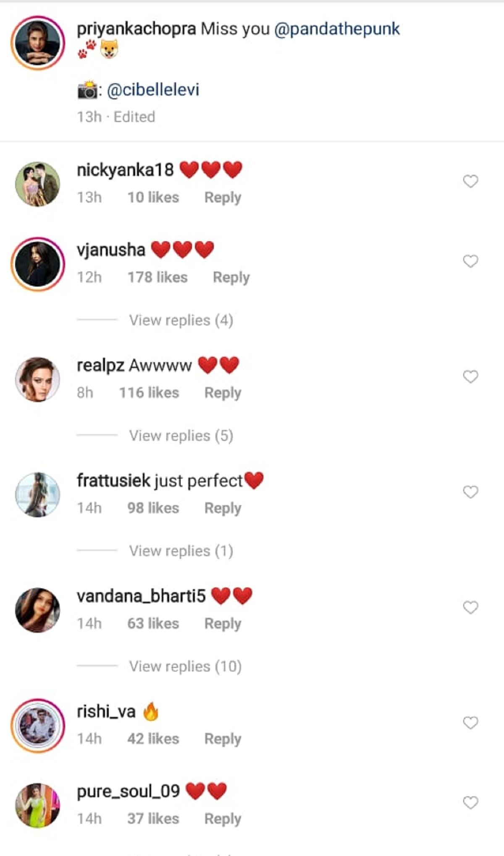This screenshot has width=504, height=856.
Task: Like pure_soul_09's comment via heart icon
Action: click(470, 803)
